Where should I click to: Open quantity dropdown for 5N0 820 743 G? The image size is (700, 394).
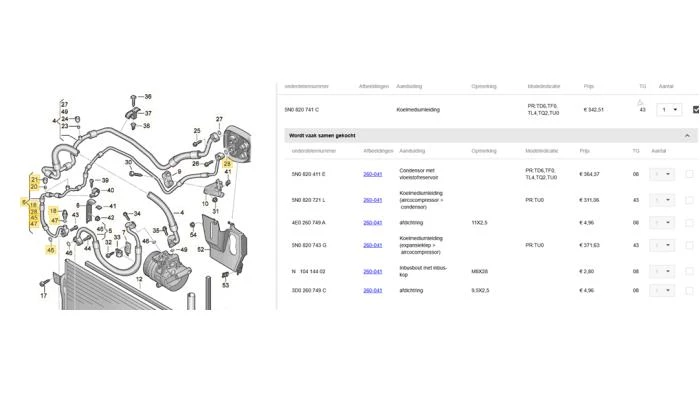point(662,245)
